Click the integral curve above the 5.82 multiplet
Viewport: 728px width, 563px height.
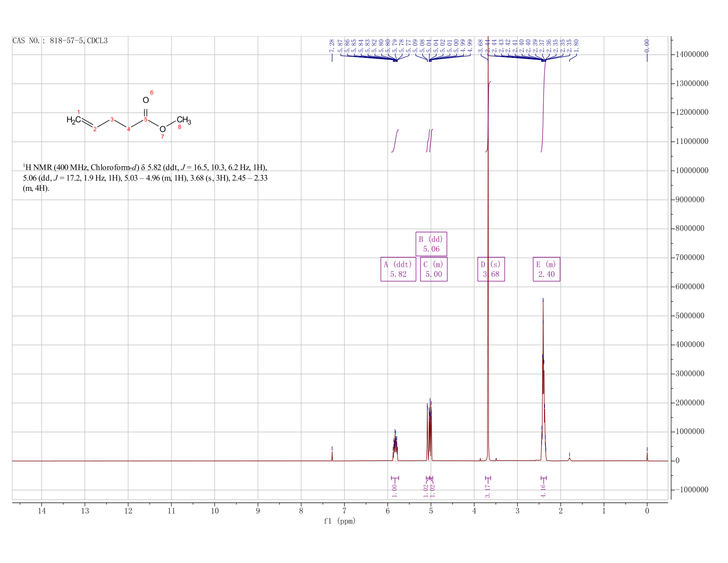(x=395, y=141)
